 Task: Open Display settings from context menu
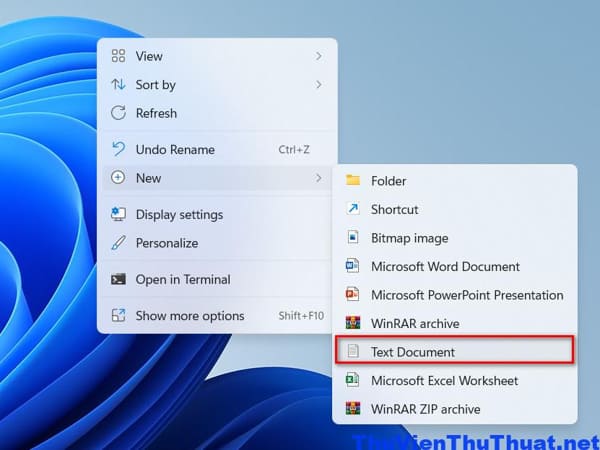217,214
